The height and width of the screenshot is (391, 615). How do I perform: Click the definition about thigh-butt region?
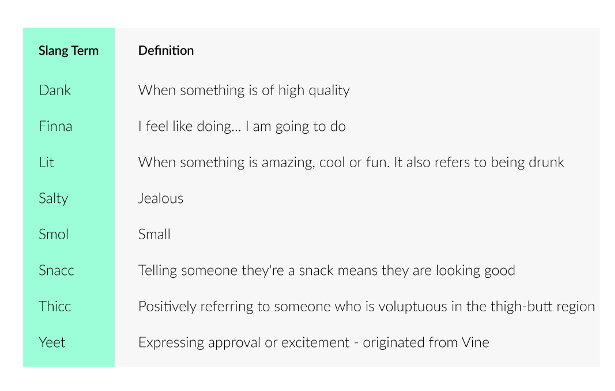366,307
